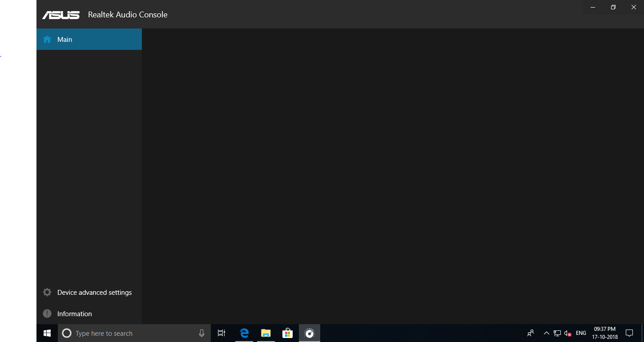Click the muted volume speaker tray icon

pos(568,333)
